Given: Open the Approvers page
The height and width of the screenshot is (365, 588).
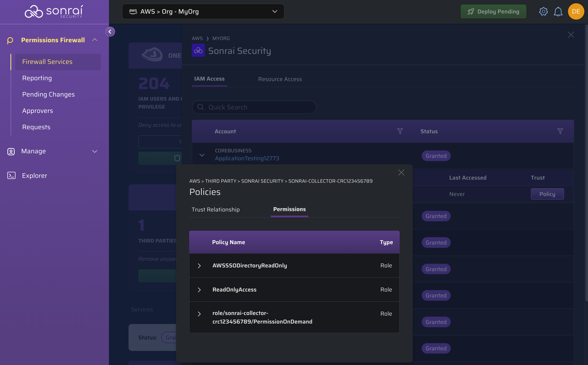Looking at the screenshot, I should (37, 111).
